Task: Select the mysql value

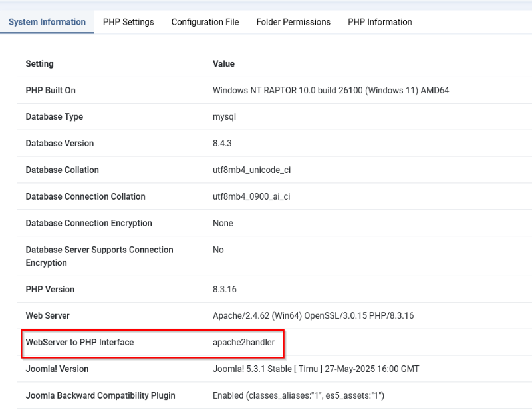Action: point(225,117)
